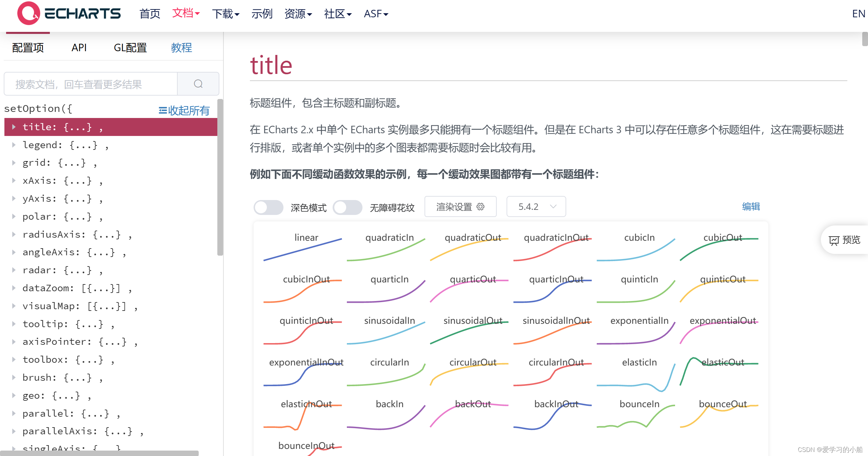This screenshot has width=868, height=456.
Task: Click the 编辑 link
Action: [751, 206]
